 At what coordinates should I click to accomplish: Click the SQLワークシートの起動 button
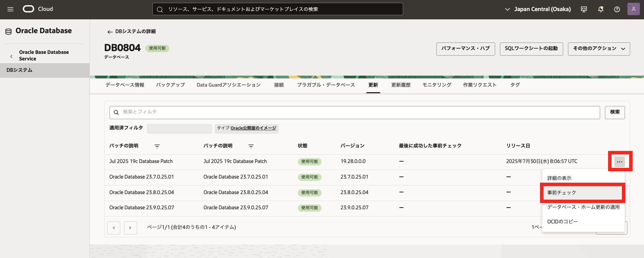[531, 49]
